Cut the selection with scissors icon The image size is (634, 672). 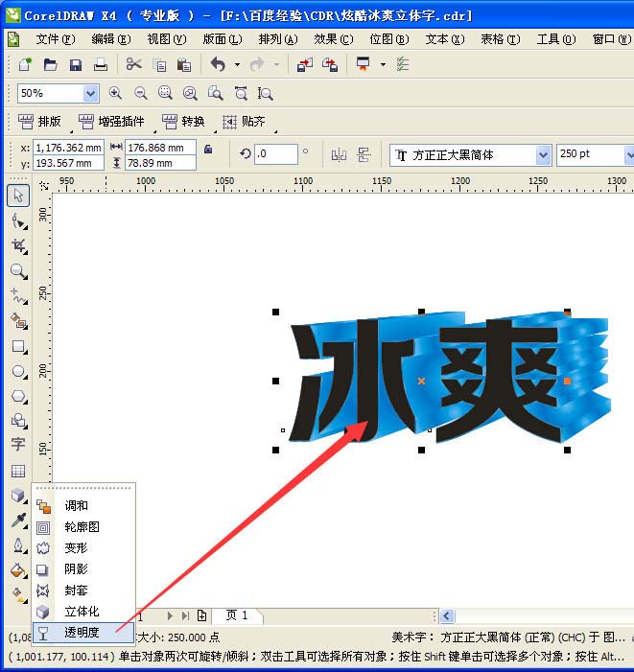point(133,65)
